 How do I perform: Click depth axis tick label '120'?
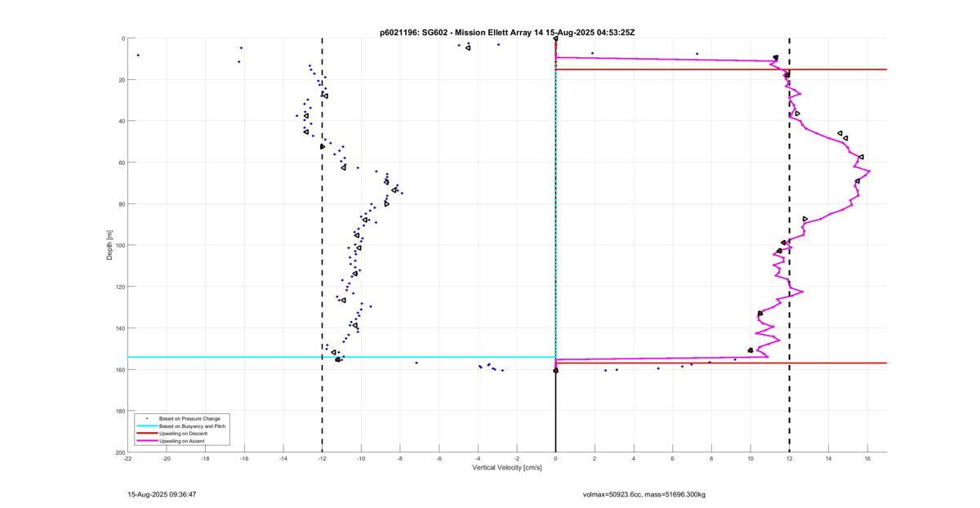[x=119, y=287]
